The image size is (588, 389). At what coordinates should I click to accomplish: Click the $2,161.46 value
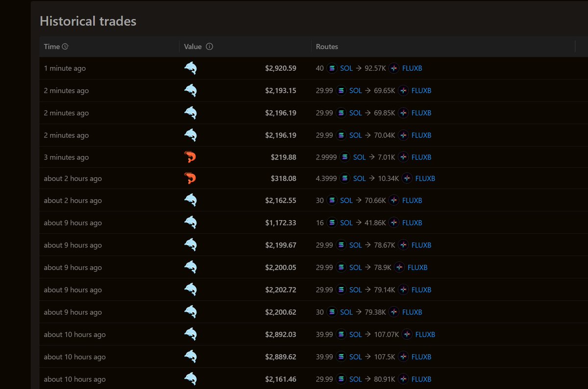pyautogui.click(x=281, y=379)
